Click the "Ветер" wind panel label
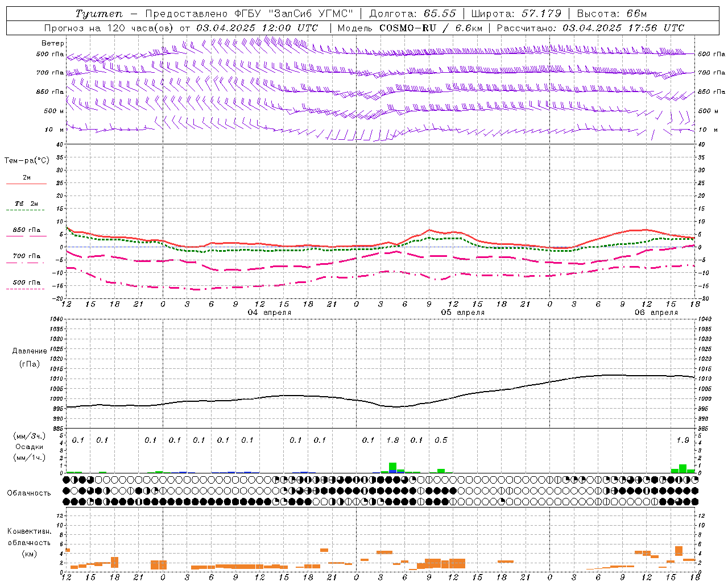Viewport: 728px width, 582px height. (53, 43)
